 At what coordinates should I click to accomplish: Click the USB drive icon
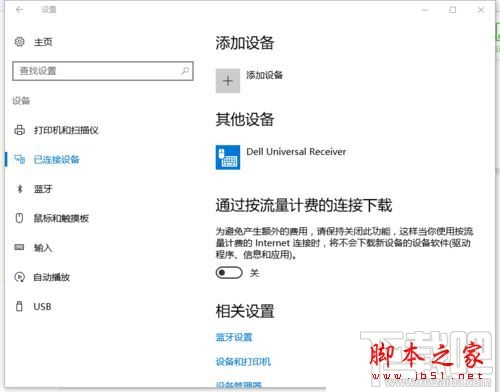click(x=19, y=306)
